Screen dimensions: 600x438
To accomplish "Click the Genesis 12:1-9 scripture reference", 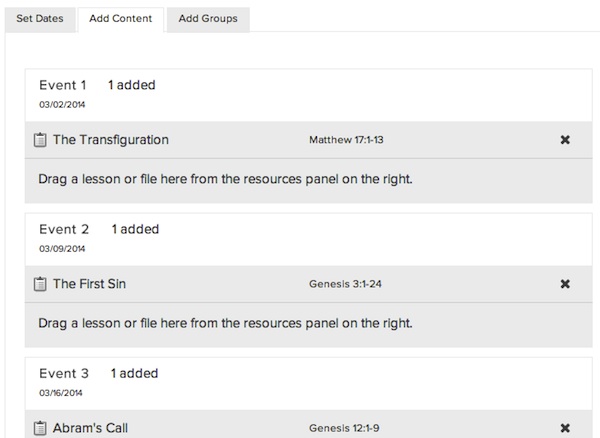I will 346,428.
